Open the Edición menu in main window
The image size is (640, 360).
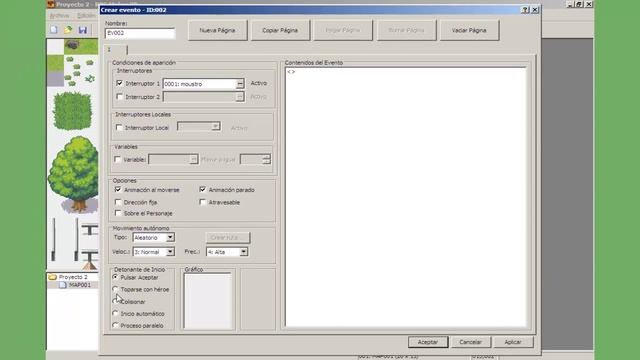86,16
